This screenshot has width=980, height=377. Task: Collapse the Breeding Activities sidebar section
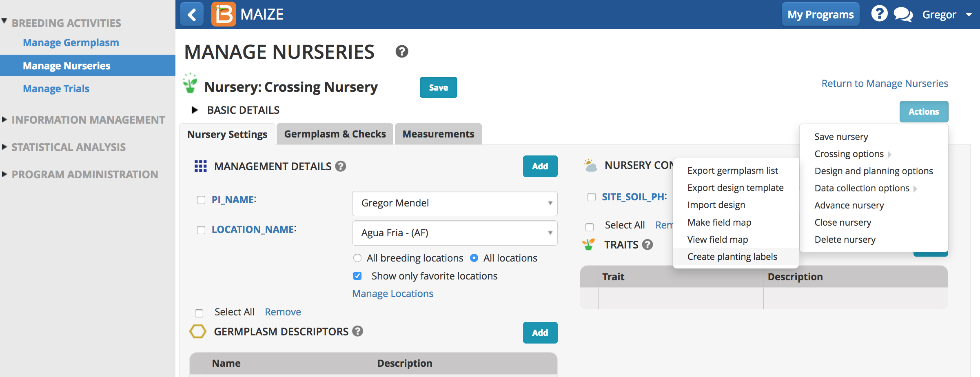[x=4, y=21]
